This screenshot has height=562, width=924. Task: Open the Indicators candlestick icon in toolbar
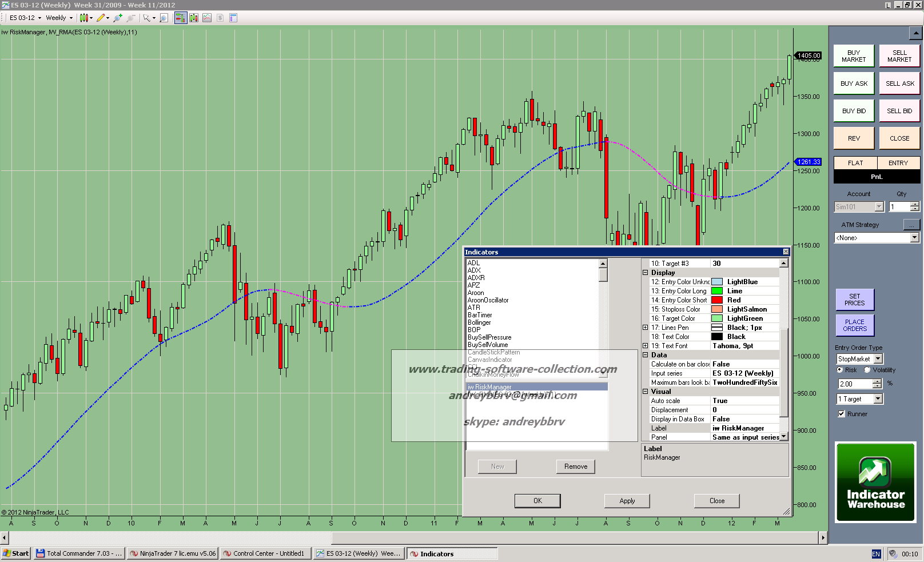194,18
